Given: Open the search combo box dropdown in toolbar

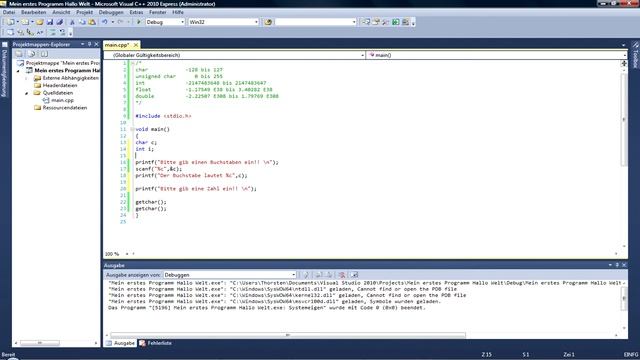Looking at the screenshot, I should 354,22.
